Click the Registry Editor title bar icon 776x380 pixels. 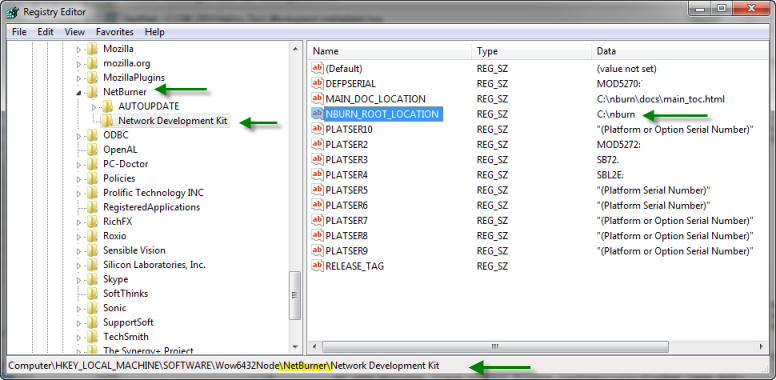pyautogui.click(x=13, y=12)
